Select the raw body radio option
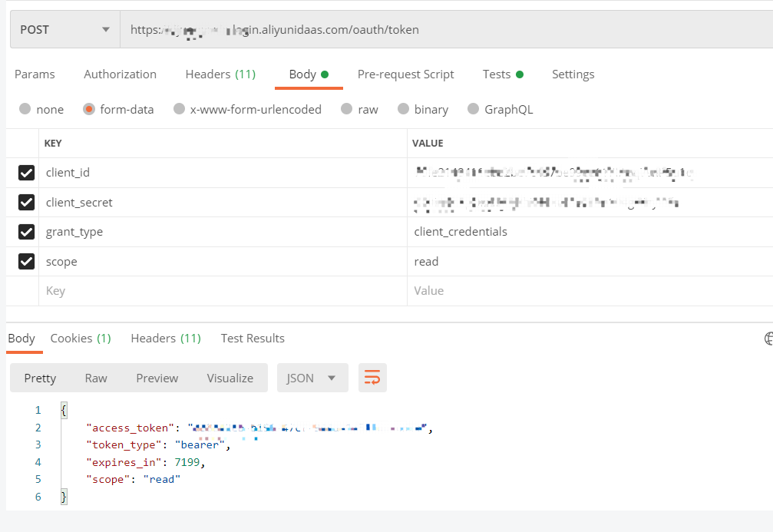Screen dimensions: 773x532 [x=346, y=109]
